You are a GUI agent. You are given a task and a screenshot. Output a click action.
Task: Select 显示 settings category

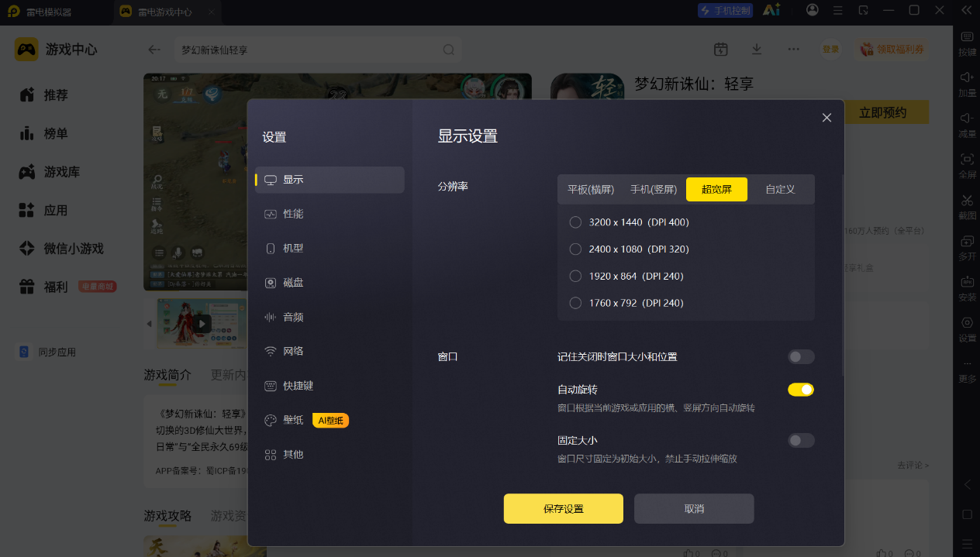[330, 180]
